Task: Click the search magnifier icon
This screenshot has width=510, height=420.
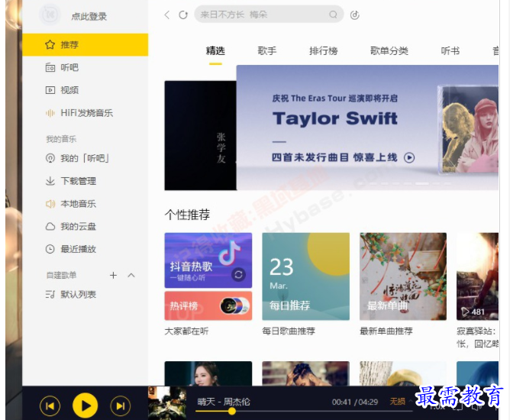Action: point(333,15)
